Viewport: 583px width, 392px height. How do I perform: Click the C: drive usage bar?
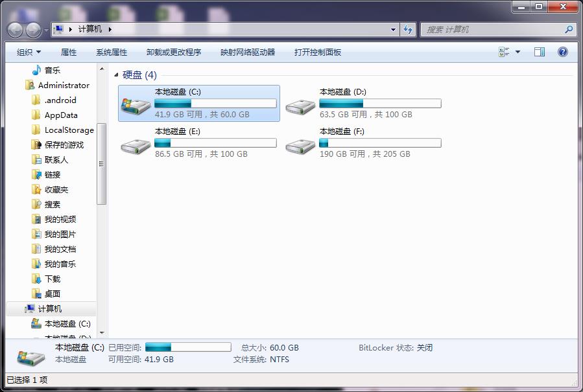[215, 104]
